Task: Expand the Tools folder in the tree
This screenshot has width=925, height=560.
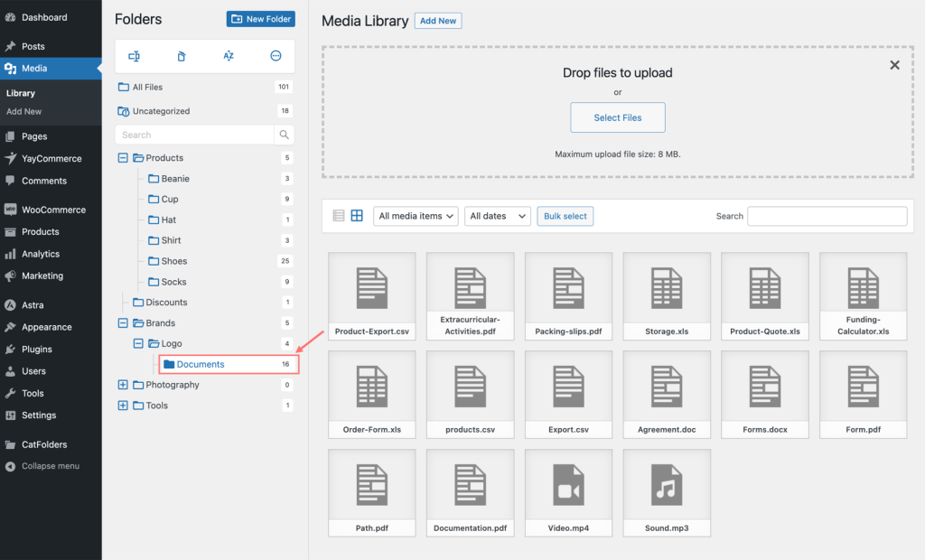Action: pos(123,406)
